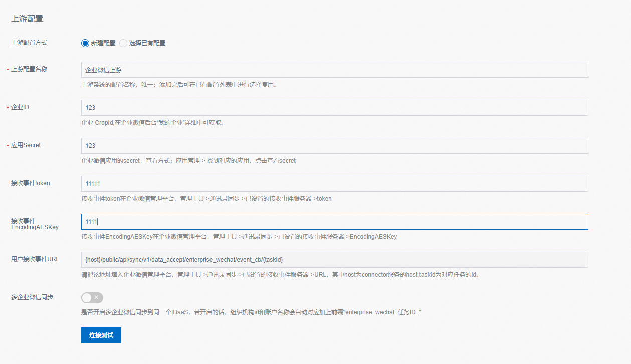Click the EncodingAESKey input containing 1111
This screenshot has height=364, width=631.
point(334,222)
